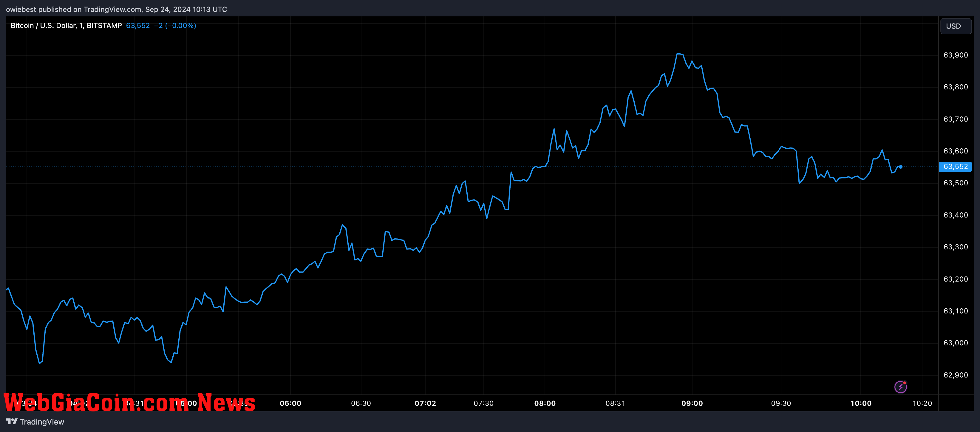This screenshot has width=980, height=432.
Task: Click the 62,900 price axis label
Action: click(x=956, y=375)
